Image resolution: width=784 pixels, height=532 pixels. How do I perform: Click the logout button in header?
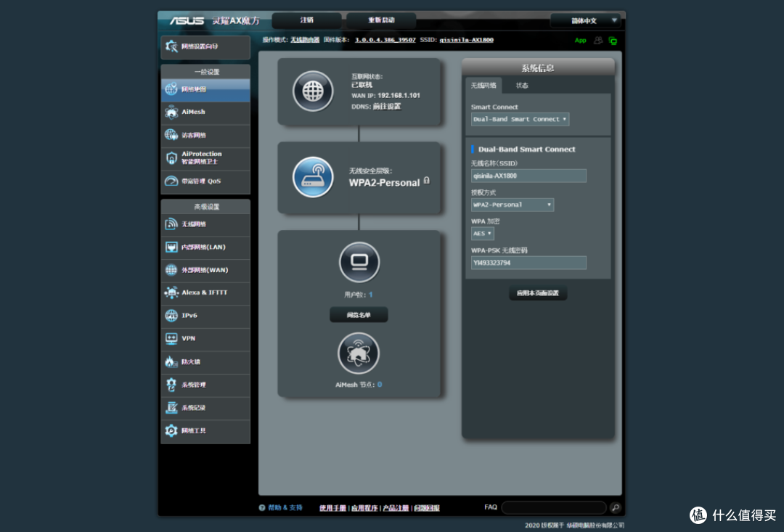pos(306,20)
